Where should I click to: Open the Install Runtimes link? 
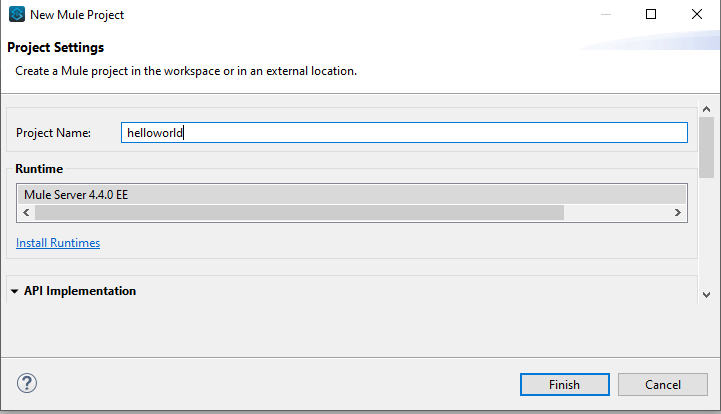[58, 243]
